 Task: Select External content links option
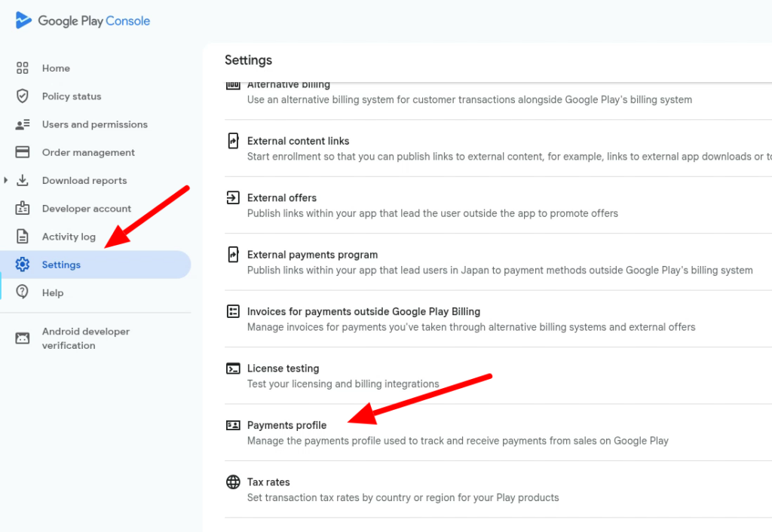[x=298, y=141]
